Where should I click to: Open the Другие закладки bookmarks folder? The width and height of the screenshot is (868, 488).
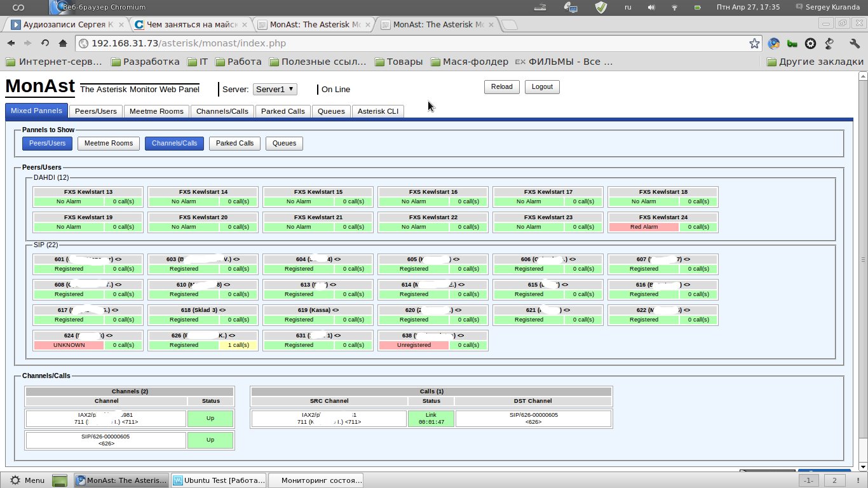point(815,62)
